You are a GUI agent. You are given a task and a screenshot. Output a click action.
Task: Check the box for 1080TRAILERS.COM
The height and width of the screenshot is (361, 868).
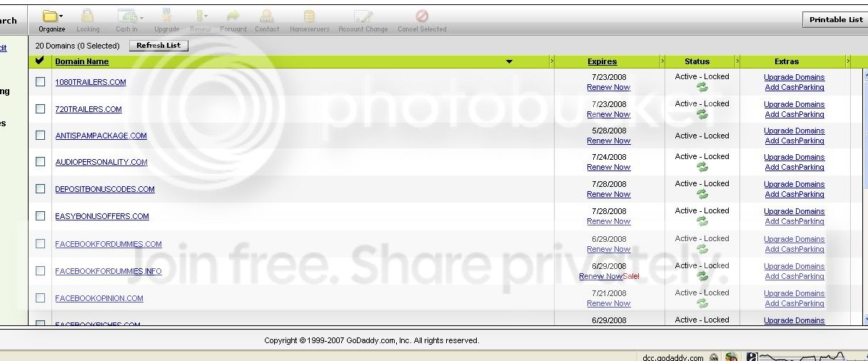click(x=40, y=81)
